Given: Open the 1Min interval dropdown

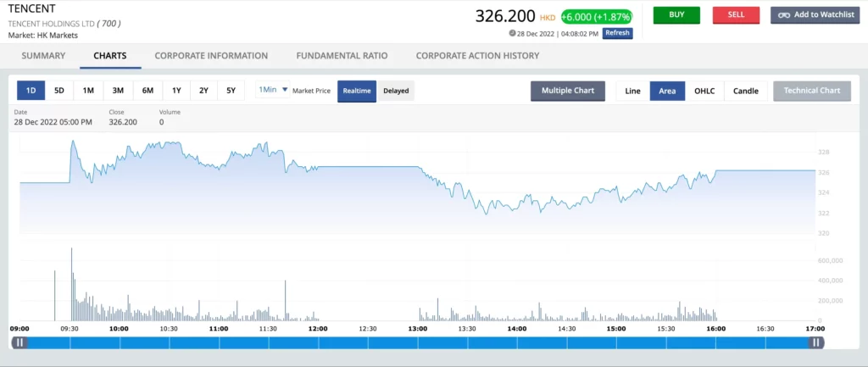Looking at the screenshot, I should point(273,90).
